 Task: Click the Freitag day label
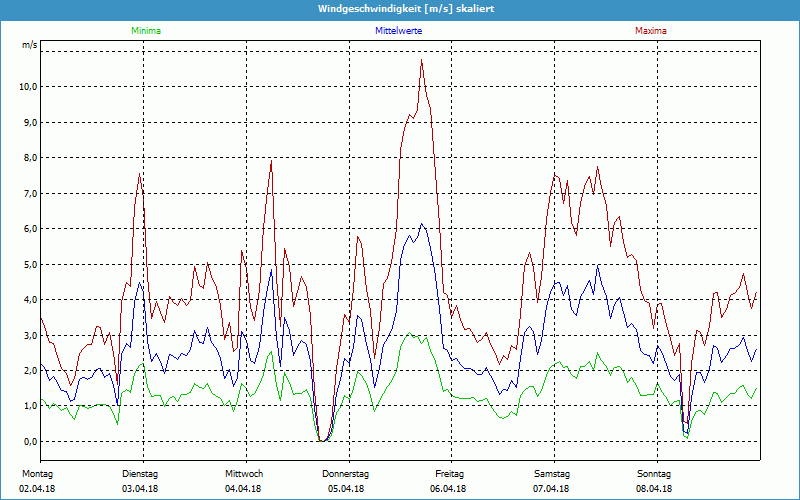tap(449, 474)
